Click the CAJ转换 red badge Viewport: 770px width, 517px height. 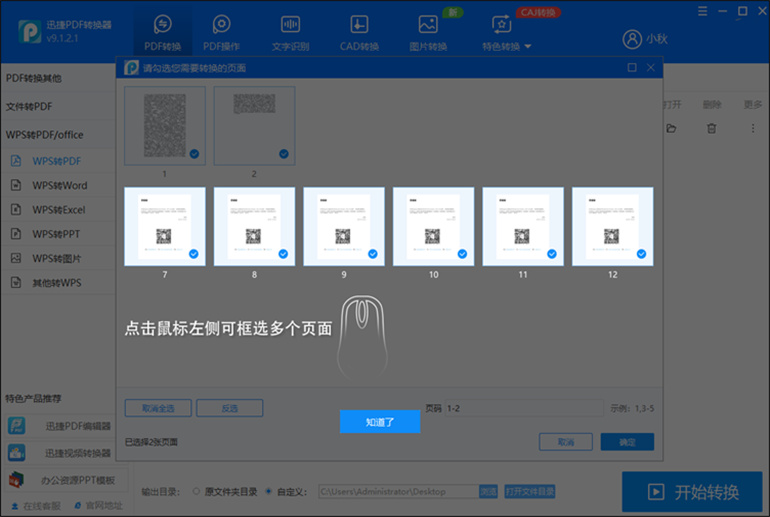pyautogui.click(x=538, y=12)
